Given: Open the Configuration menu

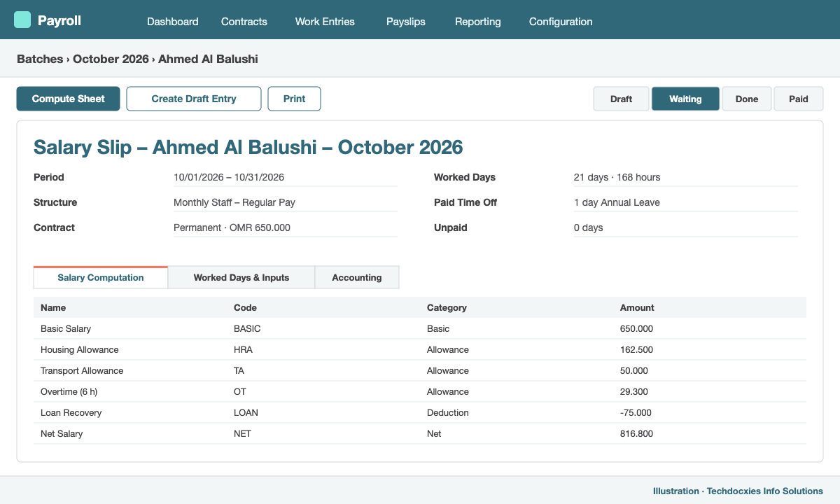Looking at the screenshot, I should point(561,22).
